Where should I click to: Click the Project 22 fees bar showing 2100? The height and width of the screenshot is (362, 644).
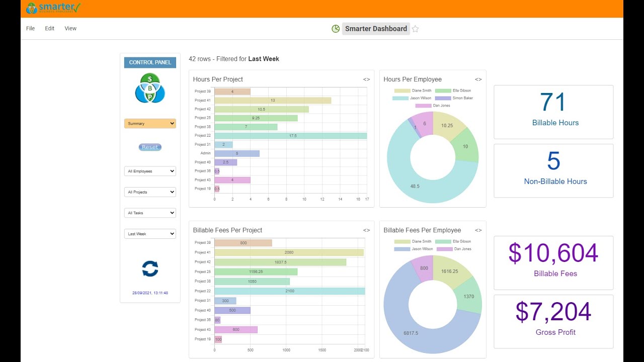pos(290,291)
